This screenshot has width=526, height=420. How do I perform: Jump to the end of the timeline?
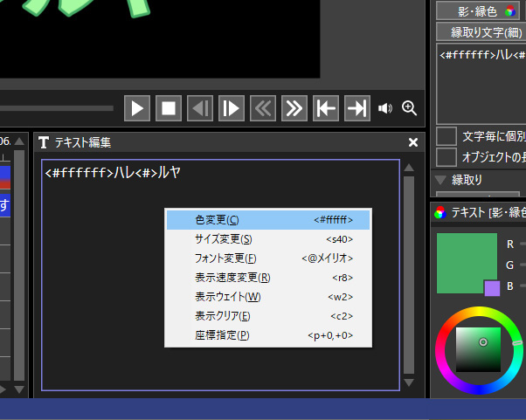[357, 108]
